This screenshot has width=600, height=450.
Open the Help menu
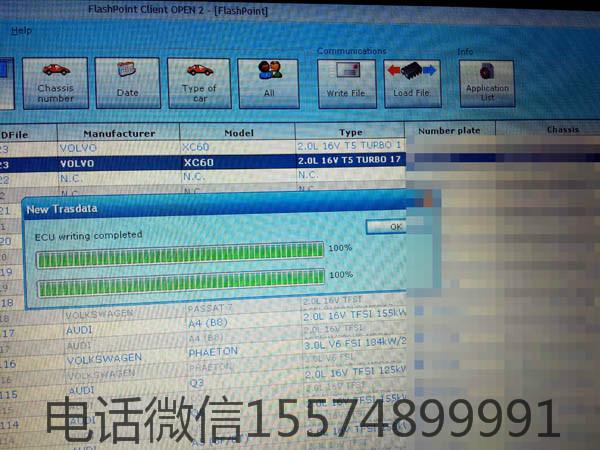click(x=21, y=31)
